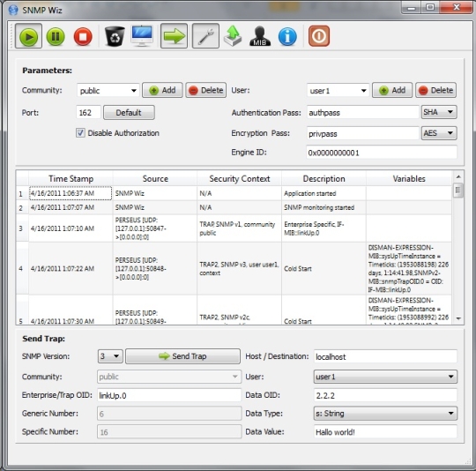Click the Engine ID field

point(382,153)
